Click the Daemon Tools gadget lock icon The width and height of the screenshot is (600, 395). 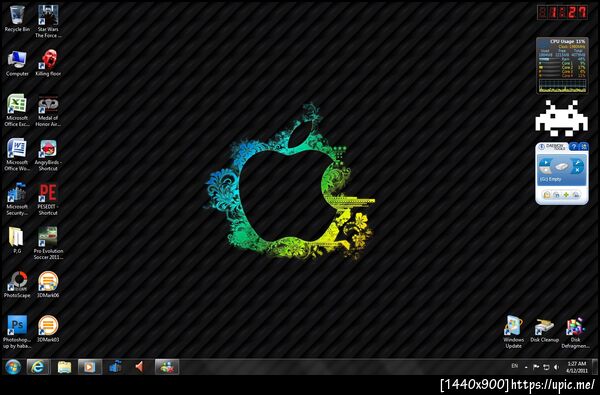pos(547,195)
